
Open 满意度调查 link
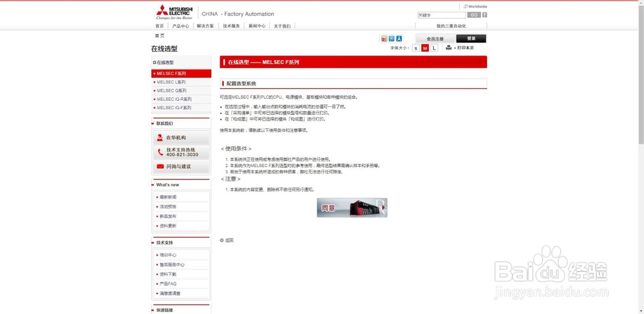point(169,293)
